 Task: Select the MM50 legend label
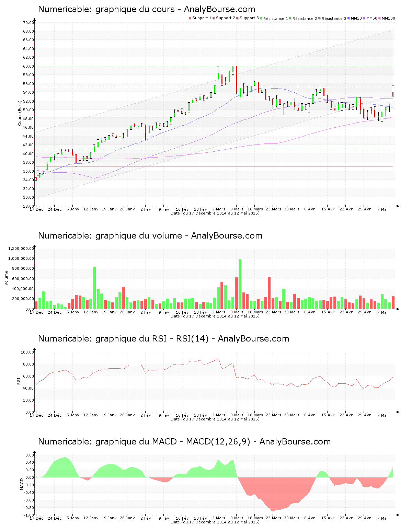click(372, 18)
